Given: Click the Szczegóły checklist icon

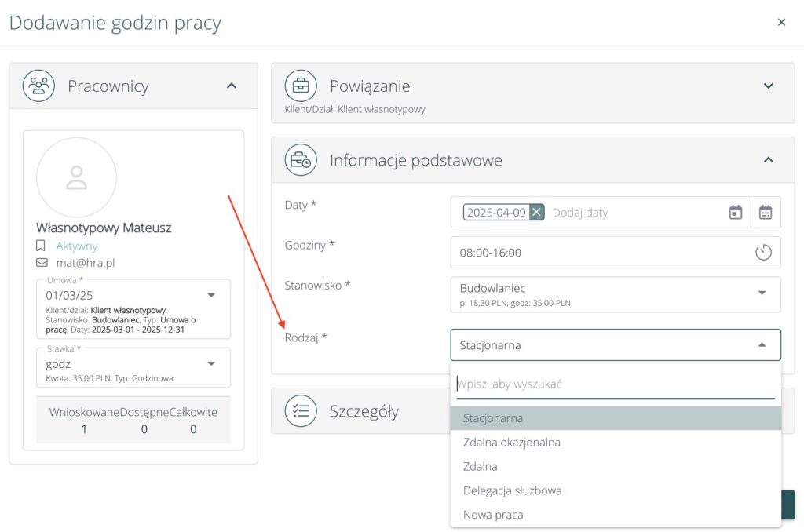Looking at the screenshot, I should click(301, 411).
